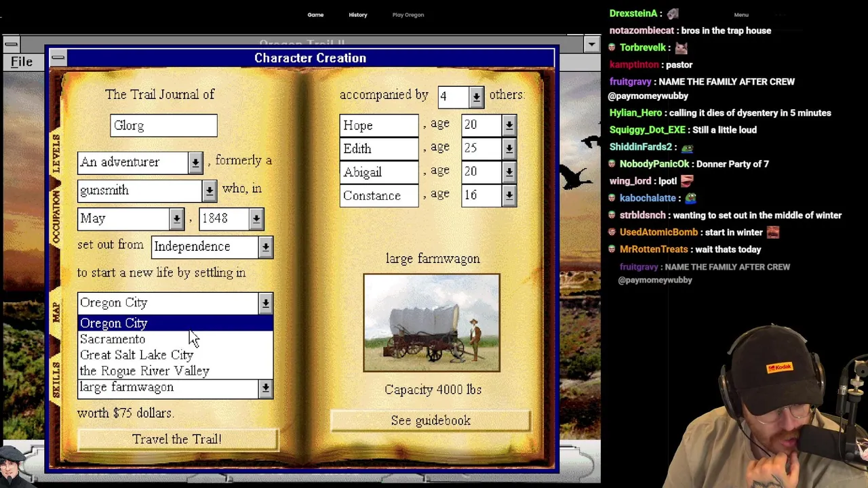
Task: Click the Travel the Trail! button
Action: (177, 439)
